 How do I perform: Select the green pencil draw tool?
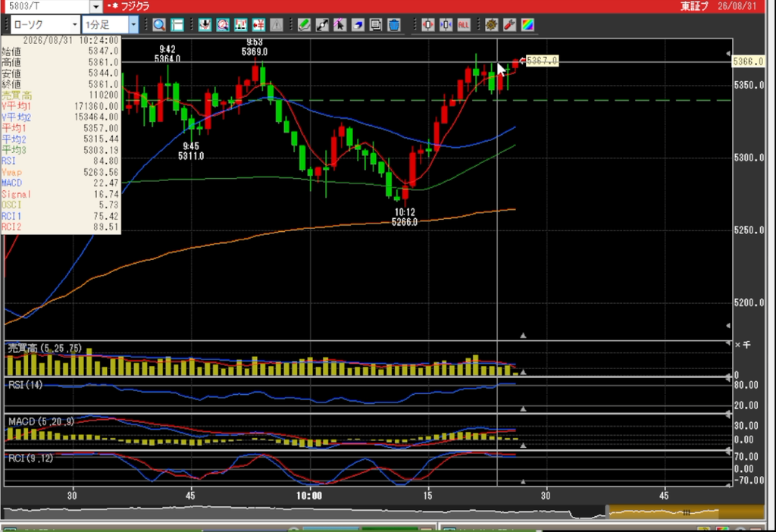tap(304, 25)
